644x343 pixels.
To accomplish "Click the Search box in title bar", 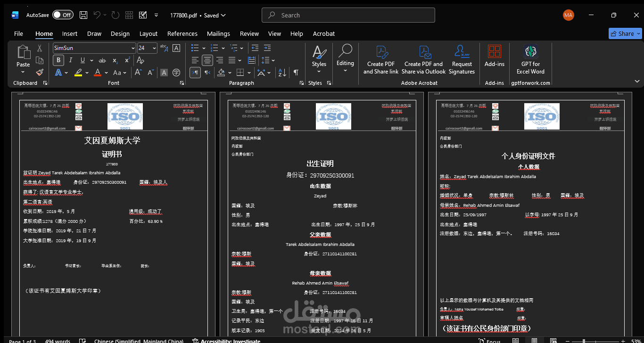I will (x=348, y=15).
